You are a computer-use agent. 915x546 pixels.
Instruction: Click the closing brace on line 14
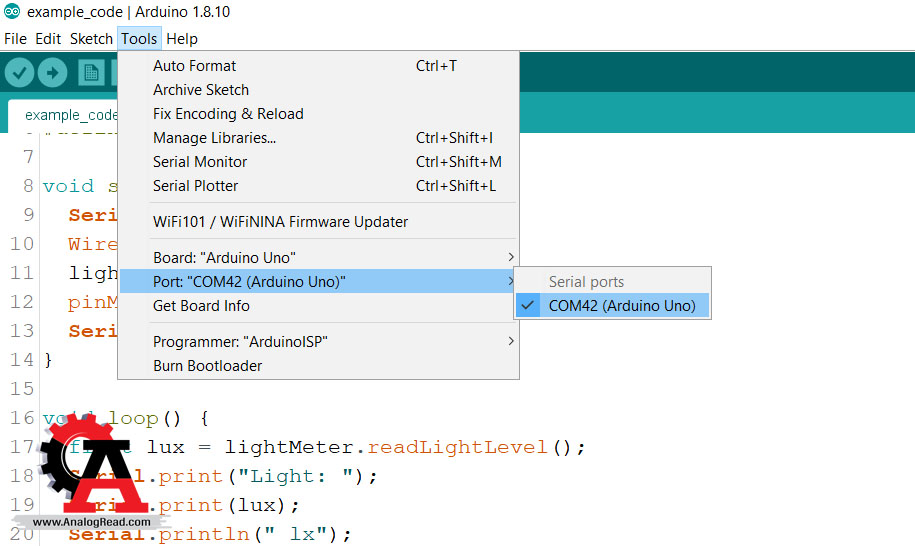48,360
